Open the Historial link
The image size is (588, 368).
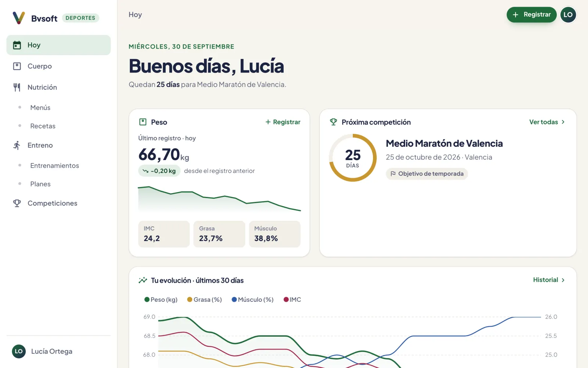tap(549, 280)
